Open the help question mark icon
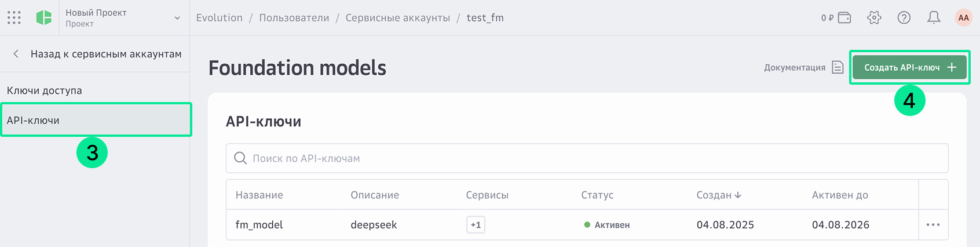The height and width of the screenshot is (247, 980). pyautogui.click(x=904, y=18)
